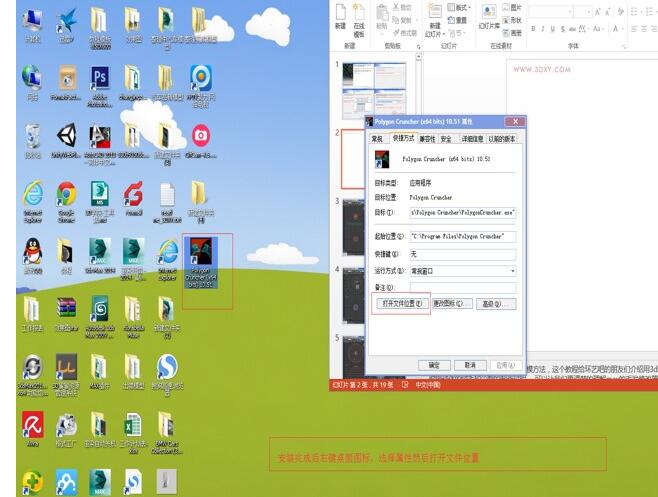This screenshot has height=497, width=658.
Task: Open the Character Spacing (AV) dropdown in PowerPoint
Action: coord(584,29)
